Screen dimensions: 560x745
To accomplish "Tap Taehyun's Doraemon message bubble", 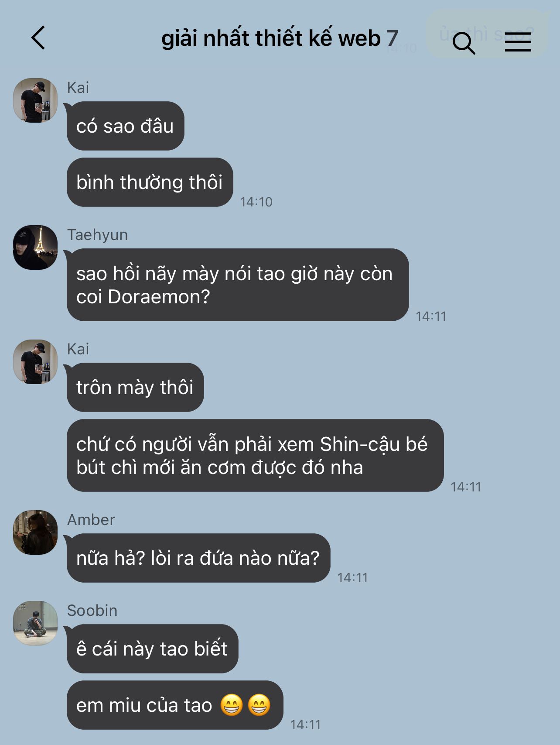I will [x=238, y=285].
